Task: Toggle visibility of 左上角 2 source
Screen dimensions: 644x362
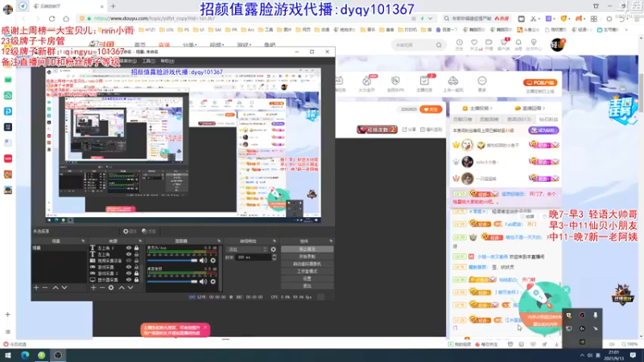Action: tap(129, 248)
